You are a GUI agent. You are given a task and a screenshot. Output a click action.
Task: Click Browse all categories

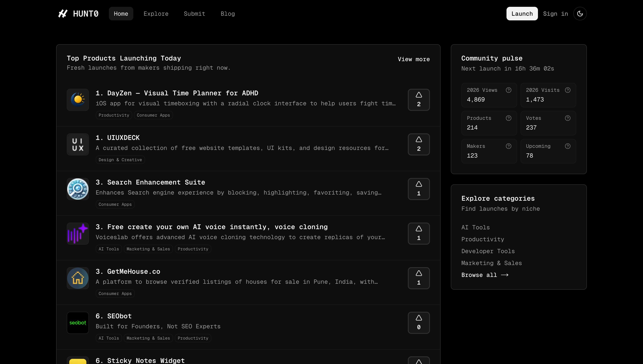485,275
